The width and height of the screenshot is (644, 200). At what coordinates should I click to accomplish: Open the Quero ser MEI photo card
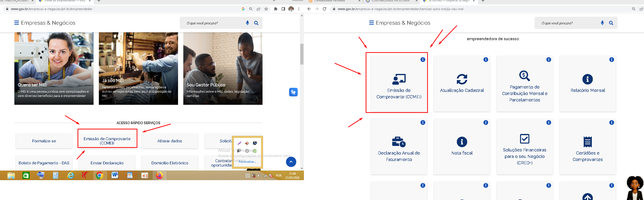click(54, 68)
